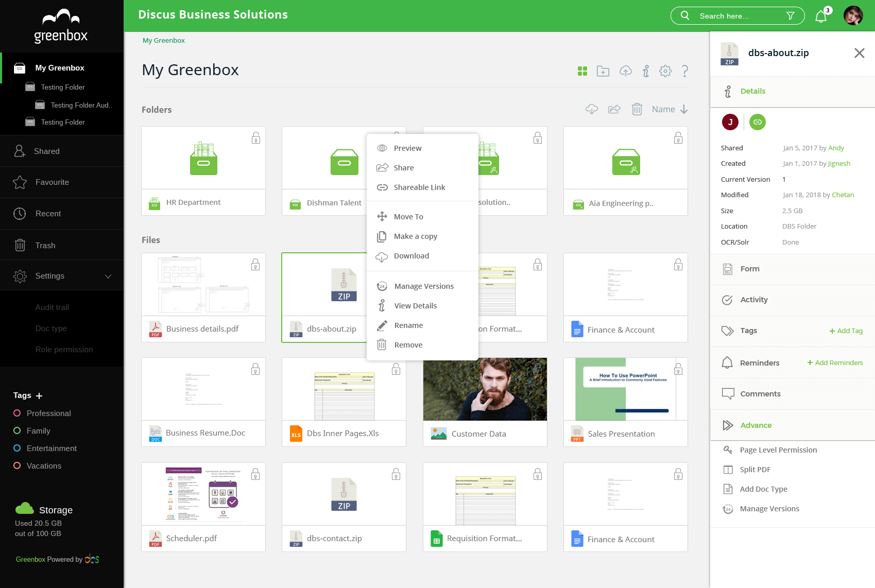This screenshot has height=588, width=875.
Task: Toggle lock on HR Department folder
Action: coord(256,138)
